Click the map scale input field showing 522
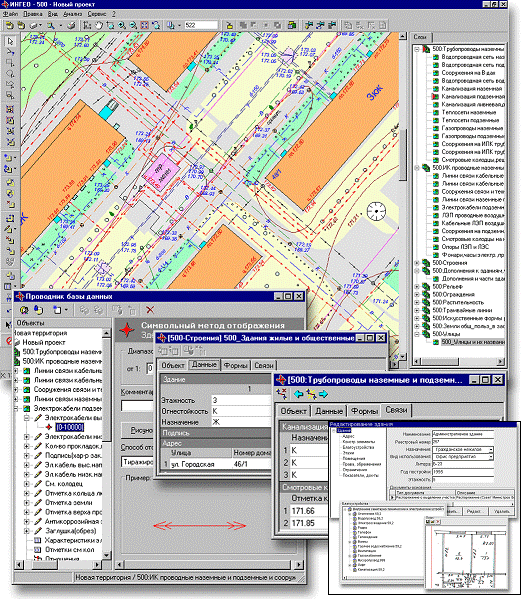Screen dimensions: 521x599 pyautogui.click(x=201, y=26)
